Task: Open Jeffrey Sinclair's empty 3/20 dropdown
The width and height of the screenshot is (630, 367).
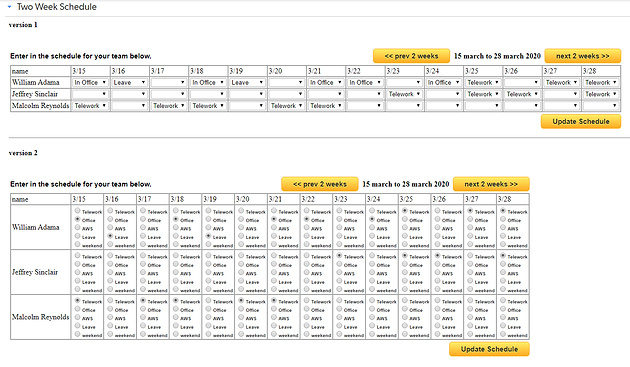Action: [286, 94]
